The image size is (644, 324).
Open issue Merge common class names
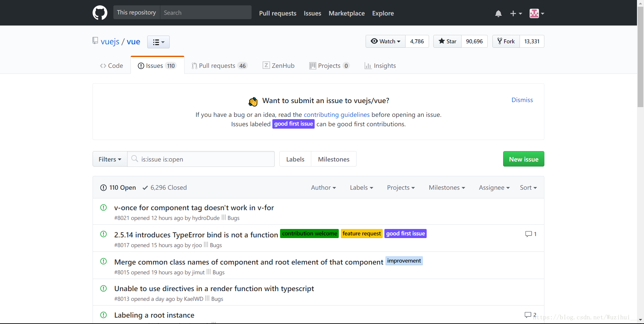(249, 262)
